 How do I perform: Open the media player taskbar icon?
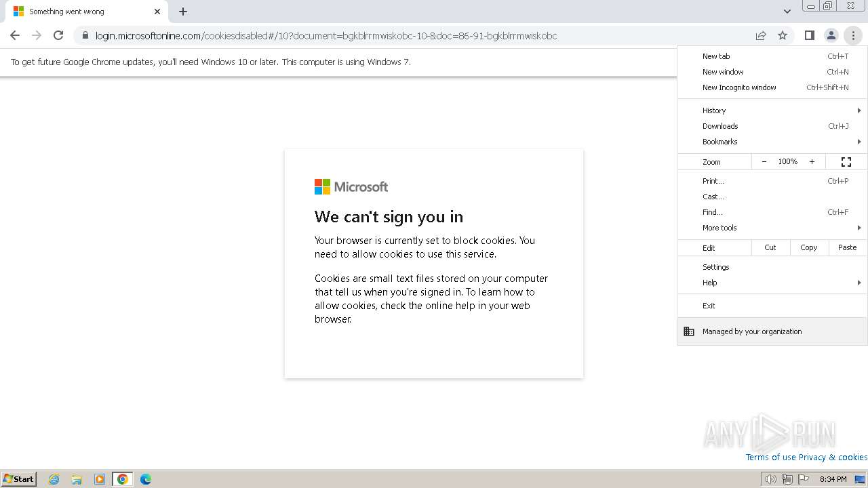click(100, 479)
